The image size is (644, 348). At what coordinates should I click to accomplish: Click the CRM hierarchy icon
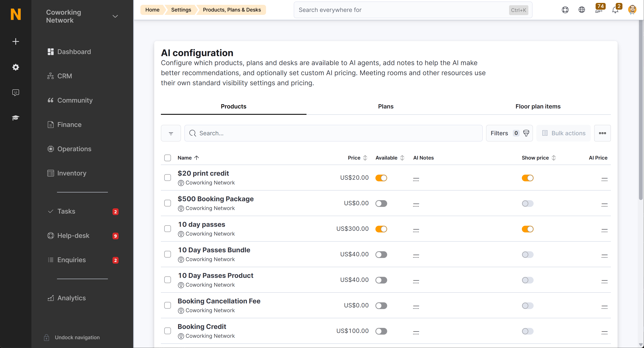(50, 76)
